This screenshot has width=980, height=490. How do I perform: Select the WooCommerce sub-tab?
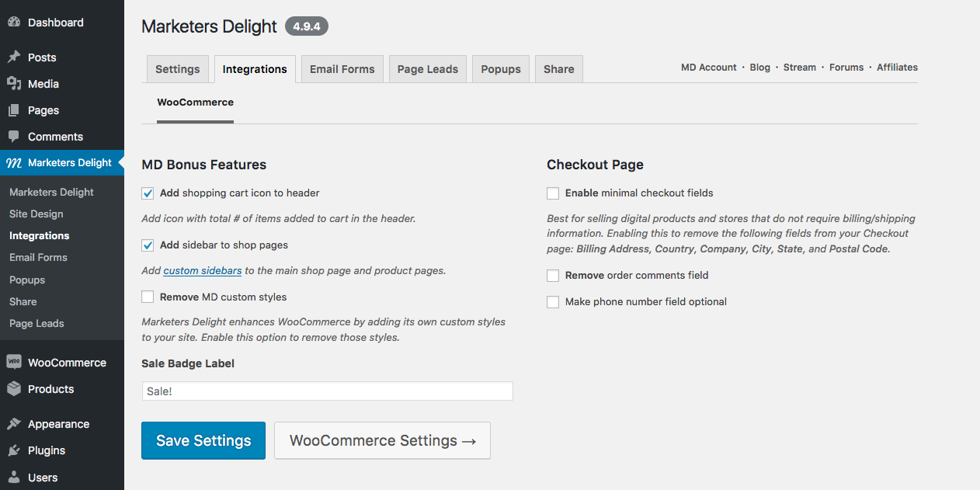[195, 103]
